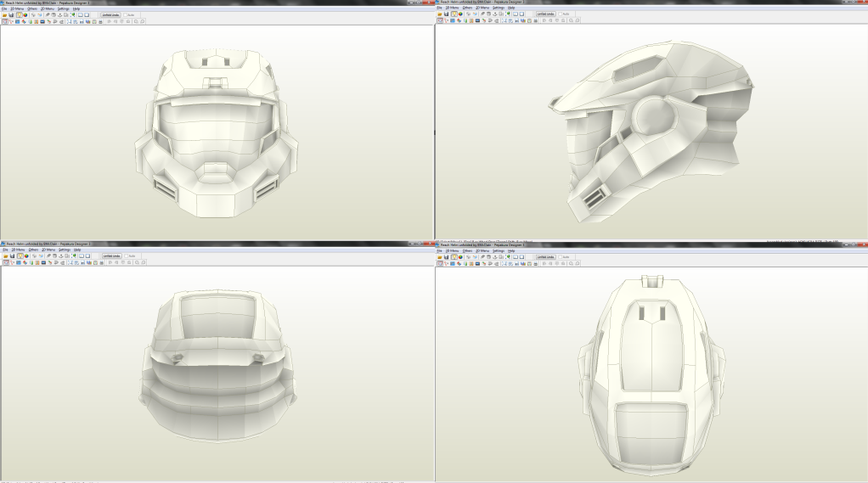Enable Auto checkbox in rear-view helmet window
The height and width of the screenshot is (483, 868).
[127, 256]
